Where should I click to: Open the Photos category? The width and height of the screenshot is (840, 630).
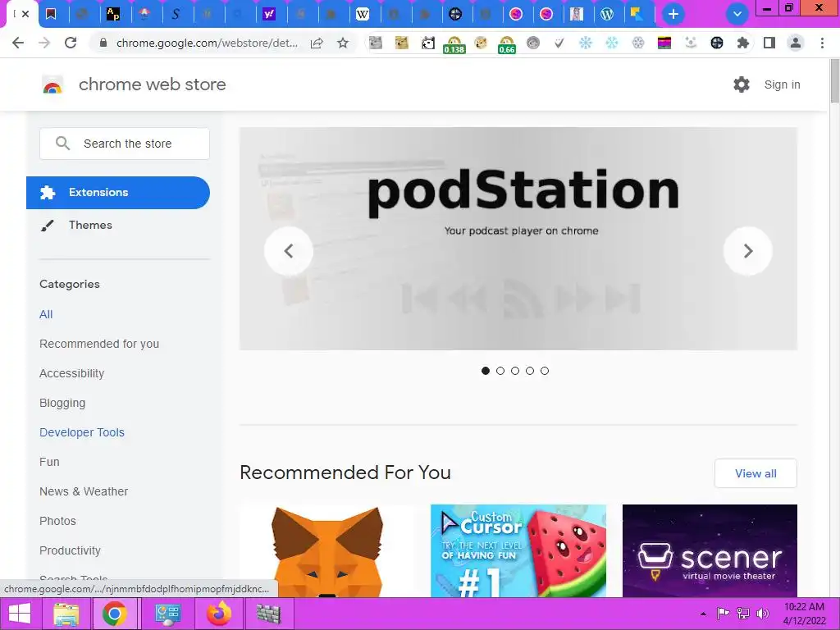coord(58,521)
